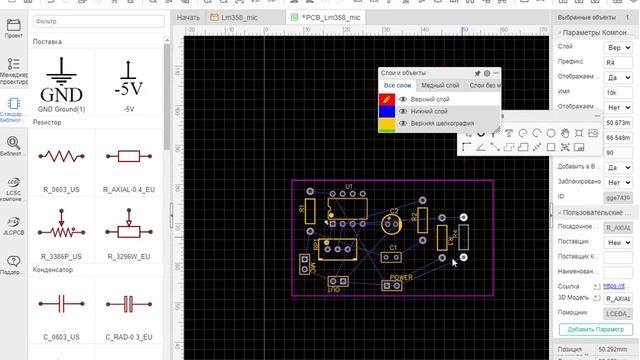
Task: Select the Protractor angle tool
Action: (480, 147)
